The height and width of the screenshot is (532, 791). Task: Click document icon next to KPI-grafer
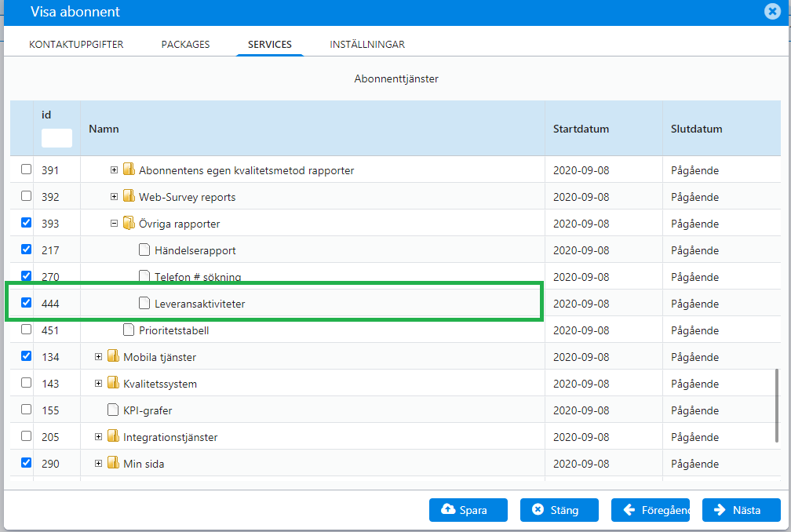coord(113,410)
